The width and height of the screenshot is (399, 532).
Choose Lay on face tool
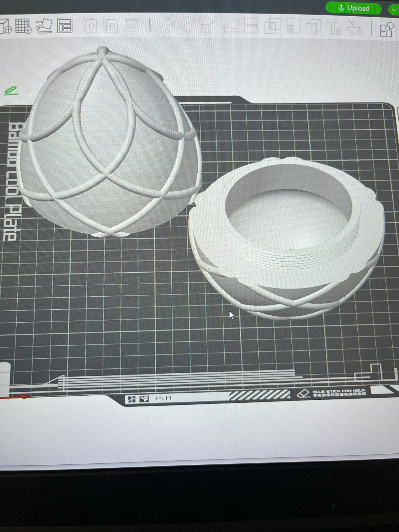pyautogui.click(x=231, y=26)
